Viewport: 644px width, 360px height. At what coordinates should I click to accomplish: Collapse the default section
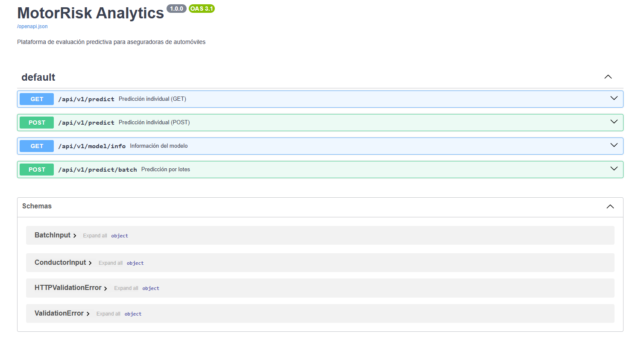pyautogui.click(x=608, y=77)
